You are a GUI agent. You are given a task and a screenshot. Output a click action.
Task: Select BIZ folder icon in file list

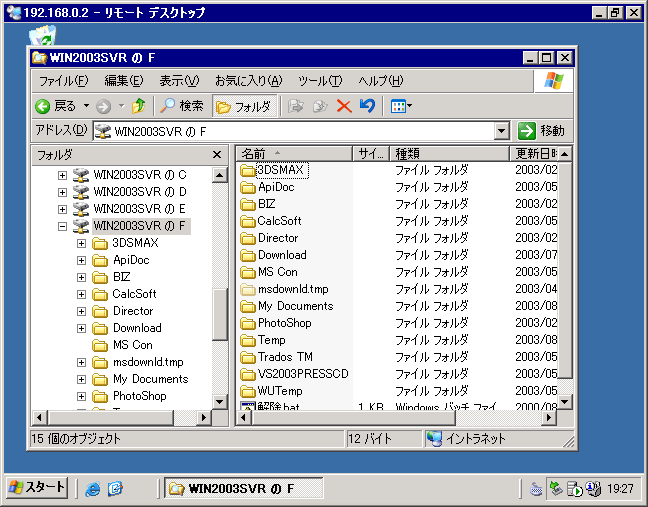(248, 204)
